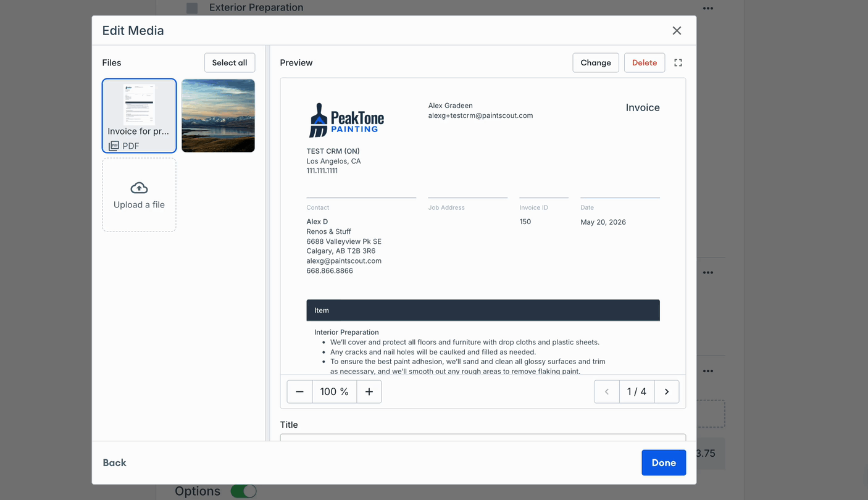This screenshot has width=868, height=500.
Task: Click the TEST CRM (ON) text
Action: click(333, 151)
